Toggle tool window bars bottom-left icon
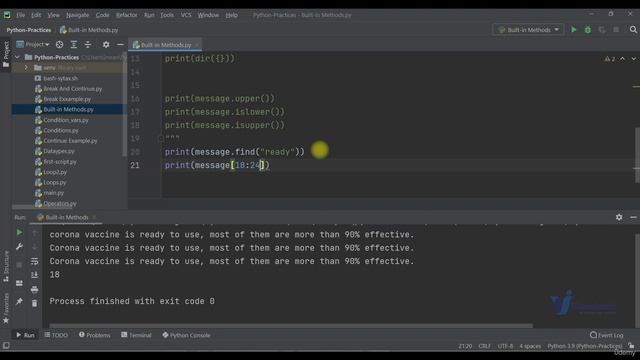The image size is (640, 360). coord(6,346)
